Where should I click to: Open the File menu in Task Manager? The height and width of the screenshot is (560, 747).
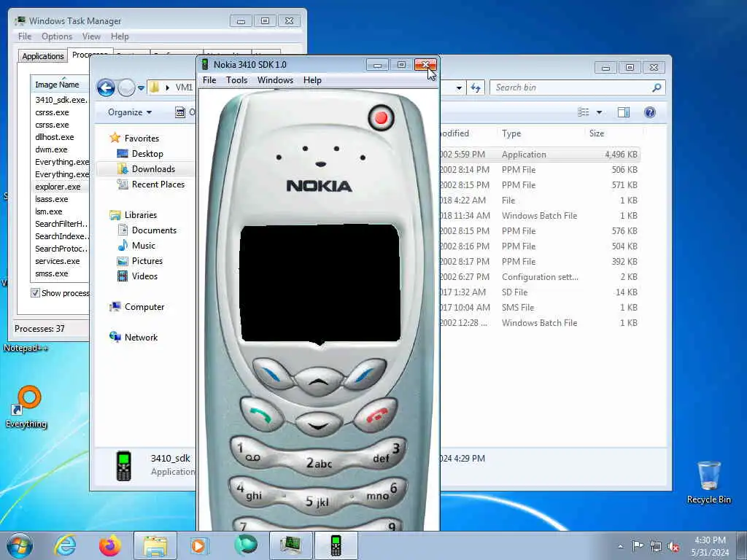coord(25,36)
